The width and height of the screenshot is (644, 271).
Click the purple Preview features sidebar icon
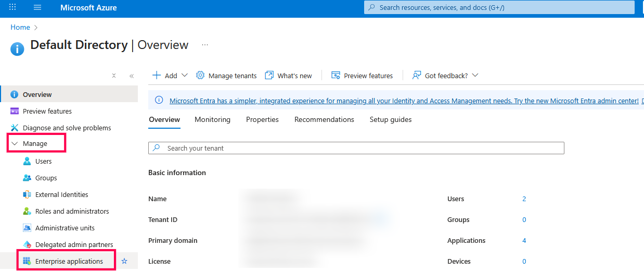[x=15, y=111]
